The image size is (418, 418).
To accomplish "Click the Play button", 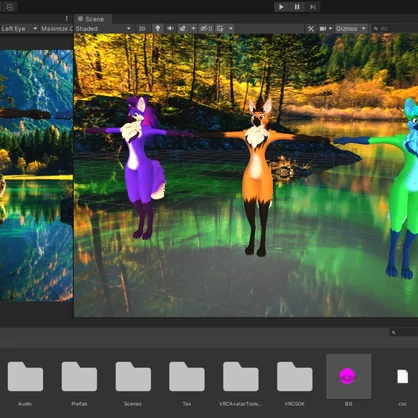I will [281, 7].
